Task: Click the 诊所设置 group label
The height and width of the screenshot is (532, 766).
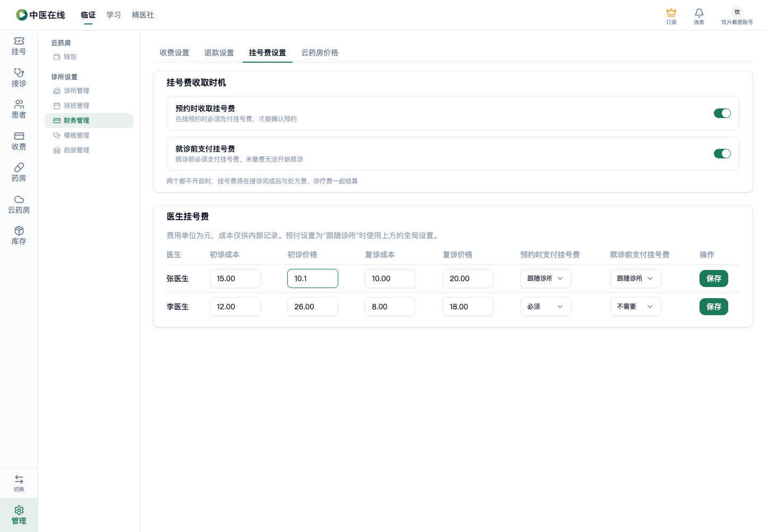Action: click(64, 77)
